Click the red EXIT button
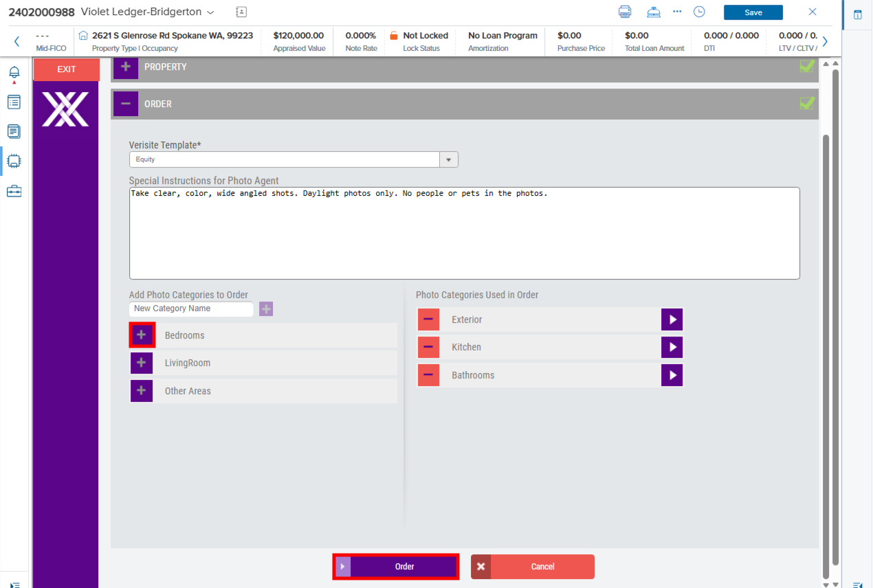Screen dimensions: 873x588 67,69
